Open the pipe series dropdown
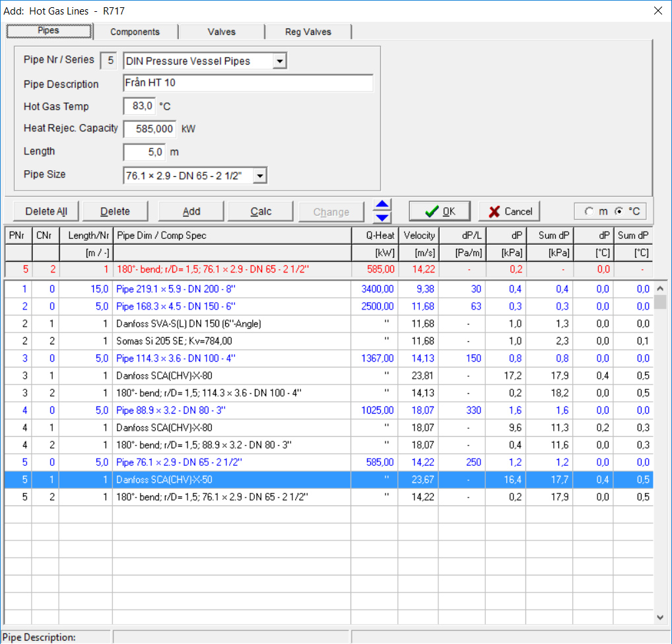This screenshot has width=672, height=644. point(279,61)
